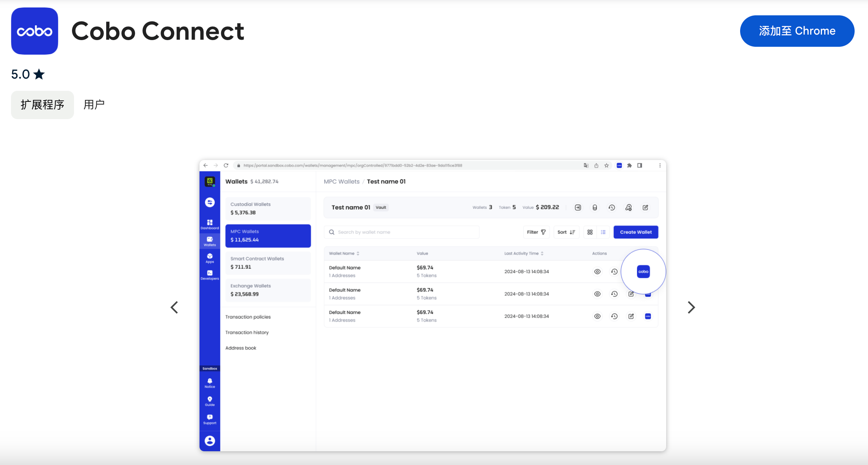
Task: Click the 5.0 star rating
Action: [x=28, y=74]
